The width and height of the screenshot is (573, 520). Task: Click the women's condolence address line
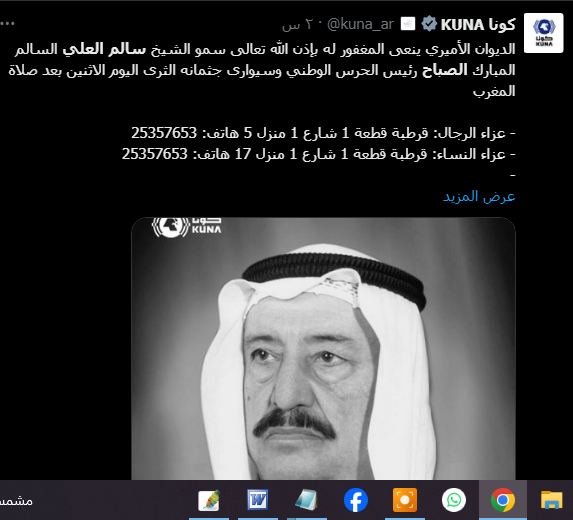pos(319,154)
